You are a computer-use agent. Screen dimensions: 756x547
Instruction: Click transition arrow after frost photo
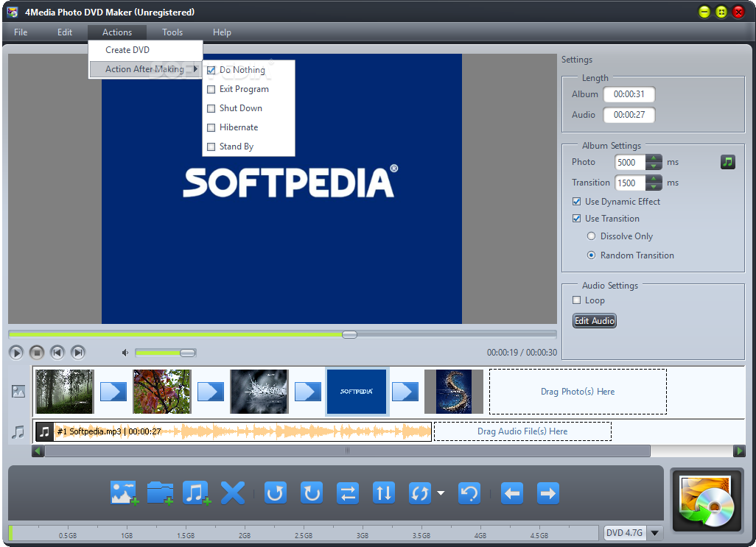point(308,392)
